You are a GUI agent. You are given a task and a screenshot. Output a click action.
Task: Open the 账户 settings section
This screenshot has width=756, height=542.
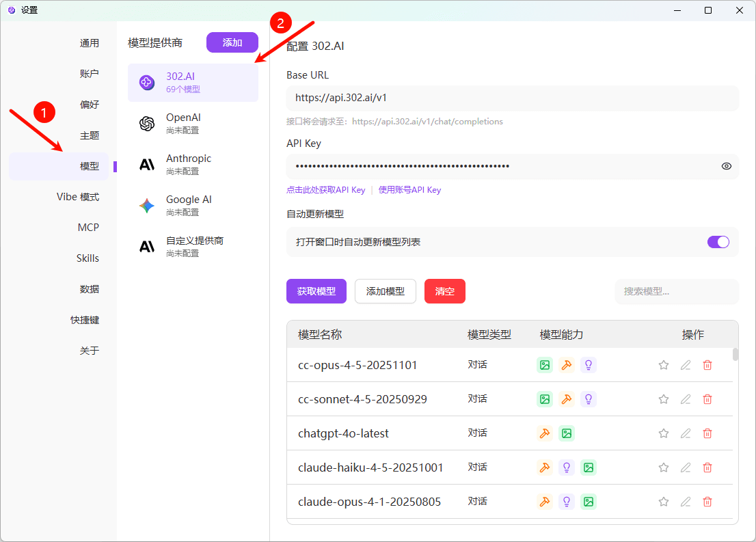(89, 74)
